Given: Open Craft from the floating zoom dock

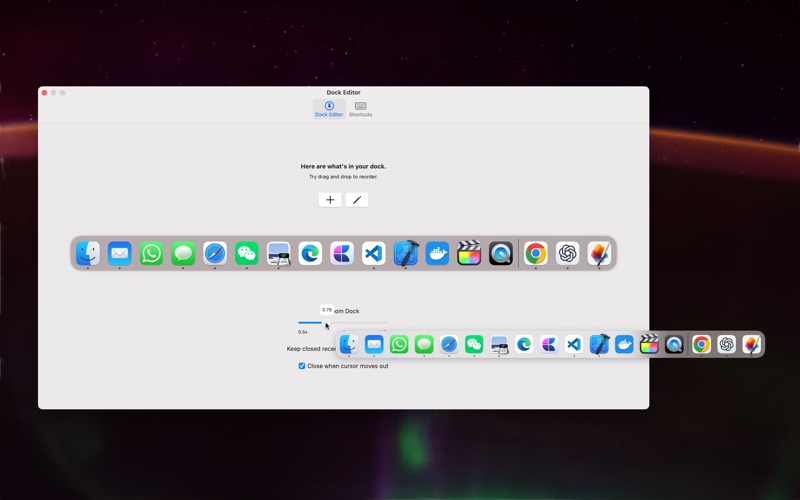Looking at the screenshot, I should click(x=549, y=344).
